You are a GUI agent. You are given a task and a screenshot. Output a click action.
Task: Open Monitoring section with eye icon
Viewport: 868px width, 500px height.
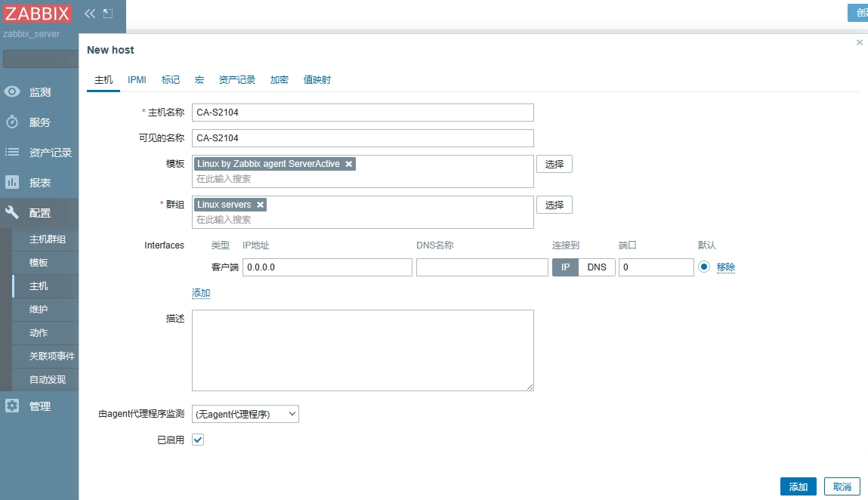[39, 92]
